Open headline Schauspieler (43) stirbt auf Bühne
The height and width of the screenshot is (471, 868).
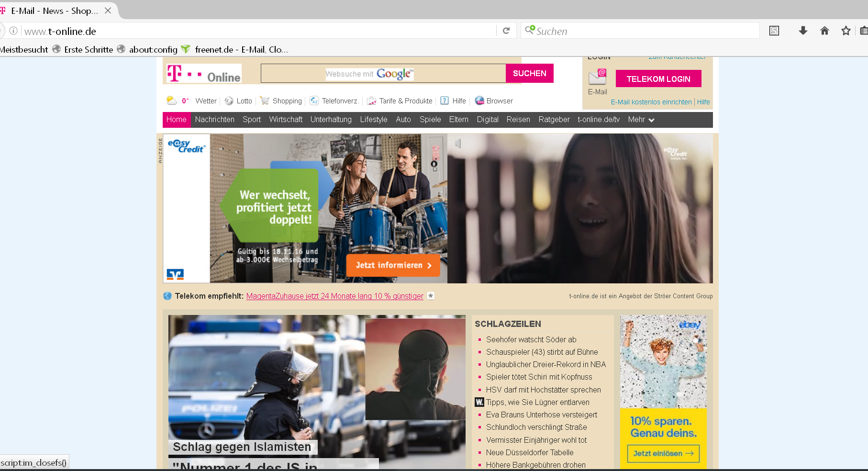pos(542,352)
